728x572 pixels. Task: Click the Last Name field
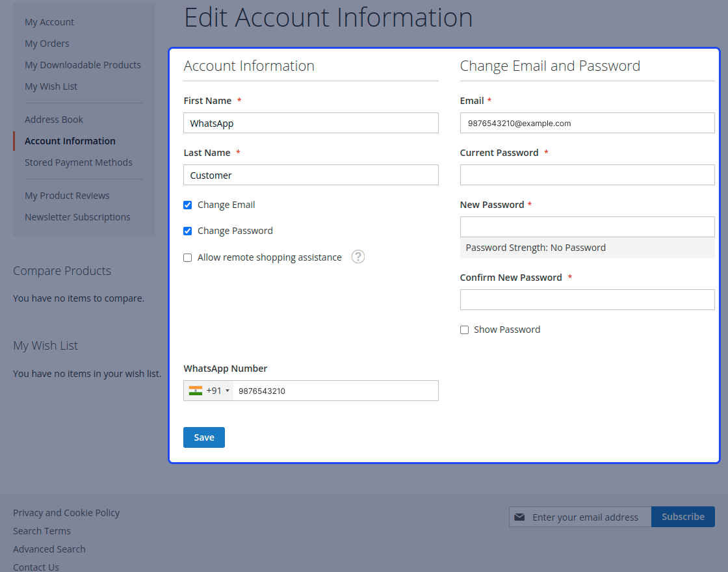coord(311,175)
